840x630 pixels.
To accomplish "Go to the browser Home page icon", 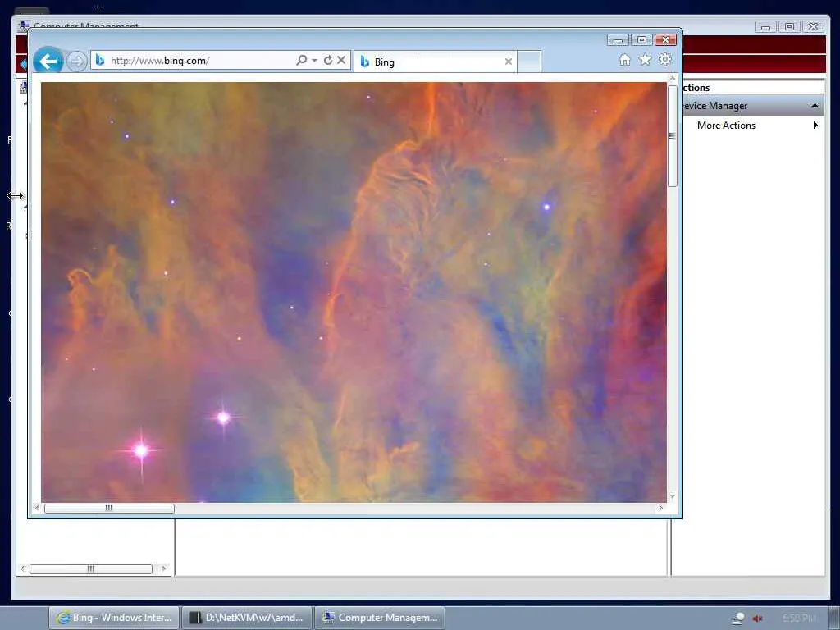I will [x=624, y=60].
